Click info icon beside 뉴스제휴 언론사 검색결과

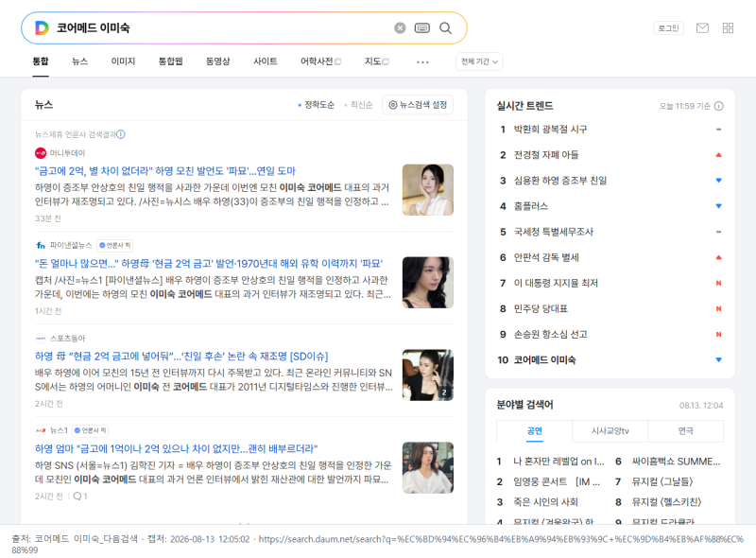pyautogui.click(x=121, y=134)
